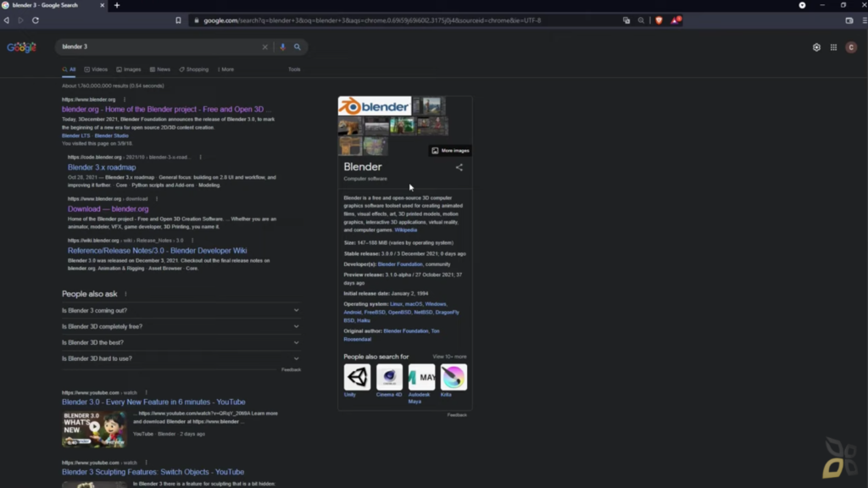The image size is (868, 488).
Task: Click the account avatar C
Action: point(851,47)
